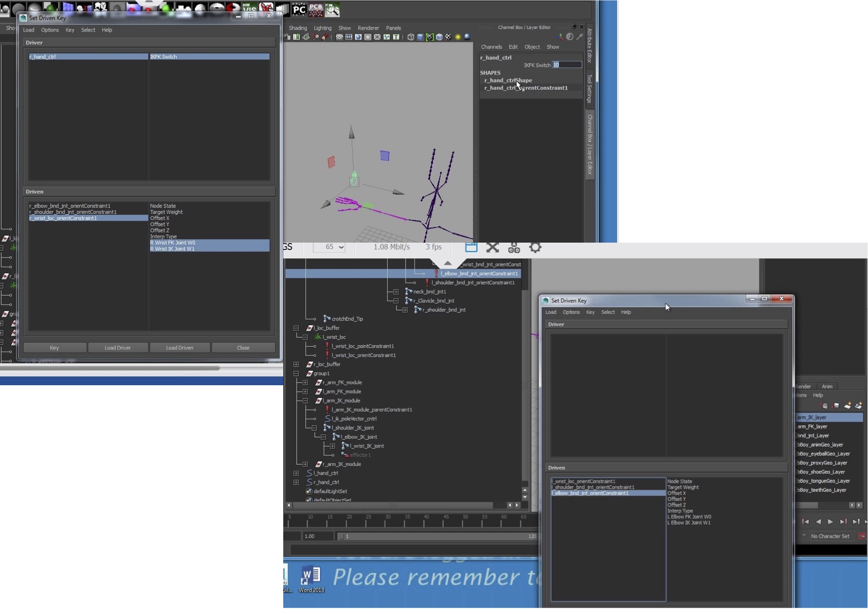Open the quality dropdown showing 65
This screenshot has width=868, height=614.
pyautogui.click(x=329, y=247)
